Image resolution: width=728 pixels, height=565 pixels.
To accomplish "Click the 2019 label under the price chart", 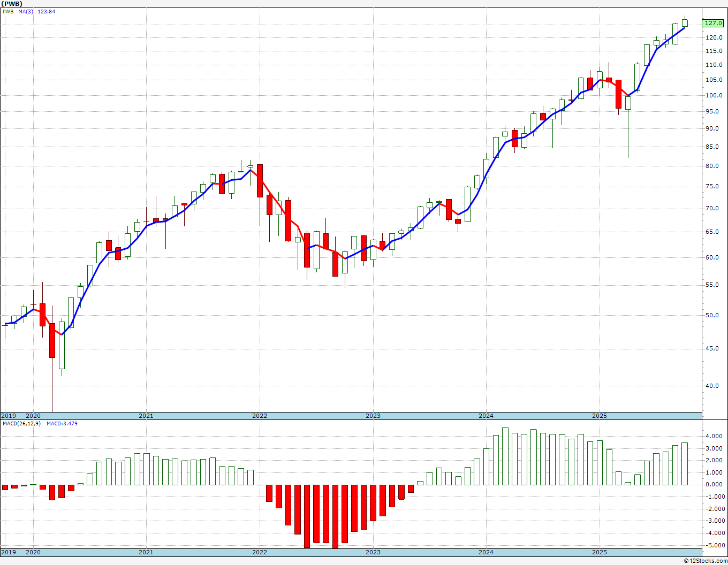I will click(x=9, y=416).
